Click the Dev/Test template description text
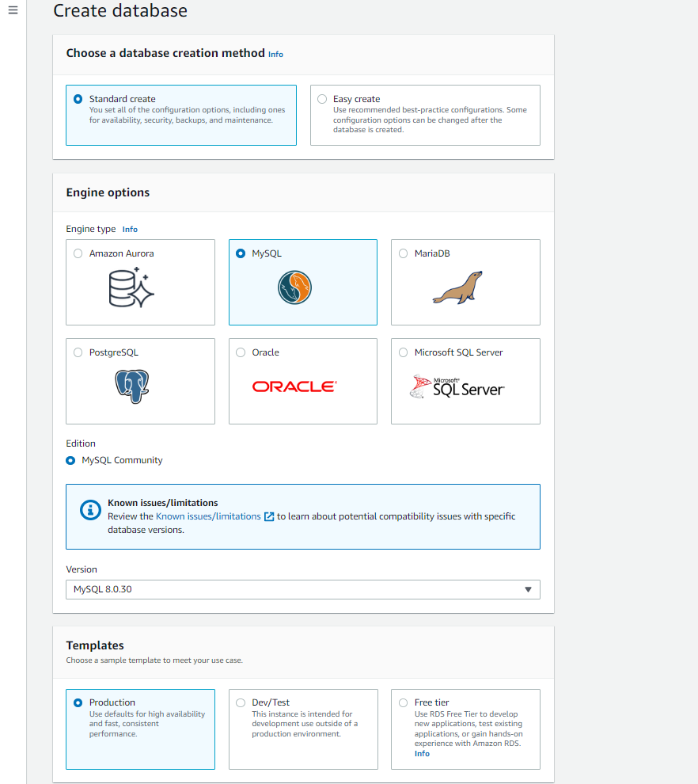698x784 pixels. click(305, 724)
